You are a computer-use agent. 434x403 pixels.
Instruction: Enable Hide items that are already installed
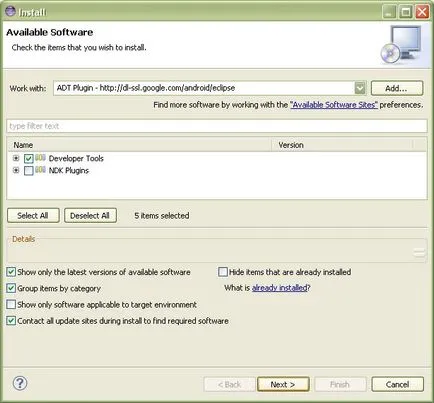(223, 272)
